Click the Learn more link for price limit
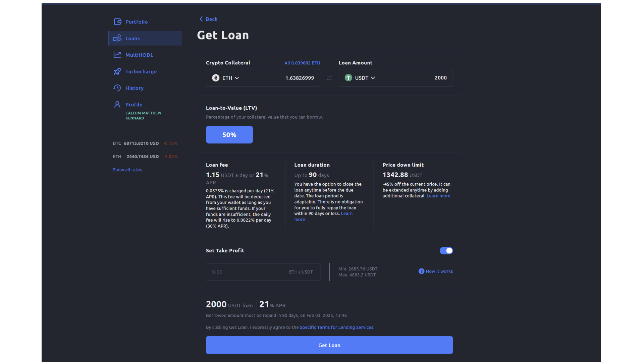This screenshot has height=362, width=644. (438, 196)
